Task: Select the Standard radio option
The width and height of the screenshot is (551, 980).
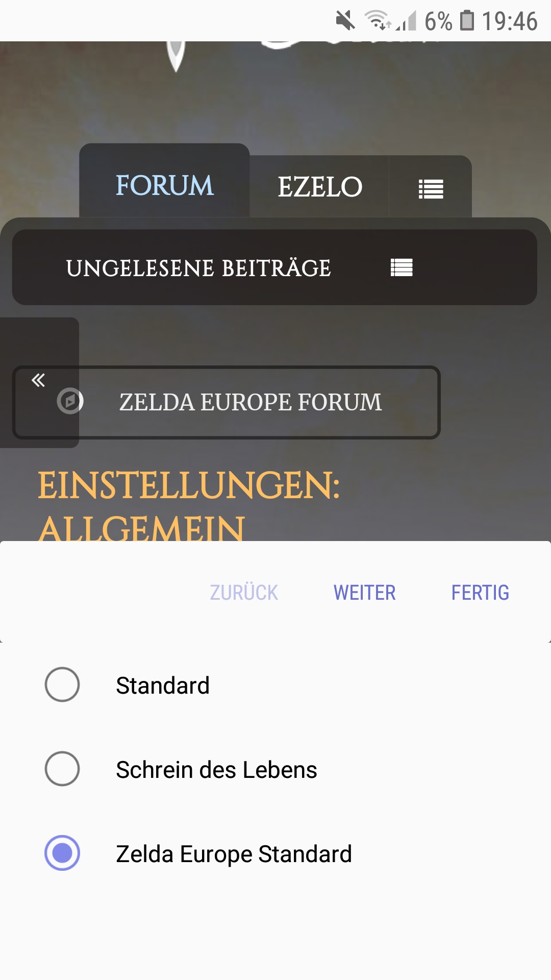Action: click(x=62, y=685)
